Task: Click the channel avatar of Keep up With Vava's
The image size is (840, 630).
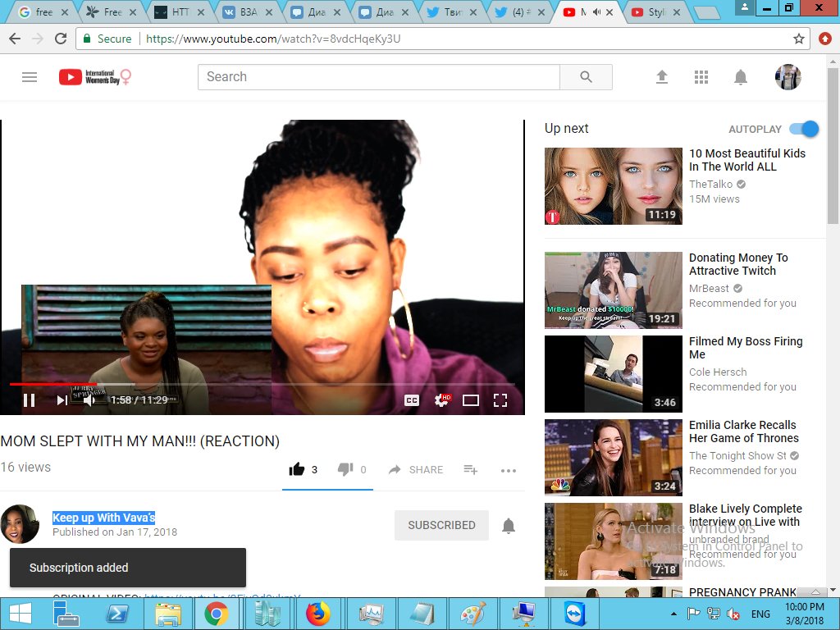Action: (x=21, y=524)
